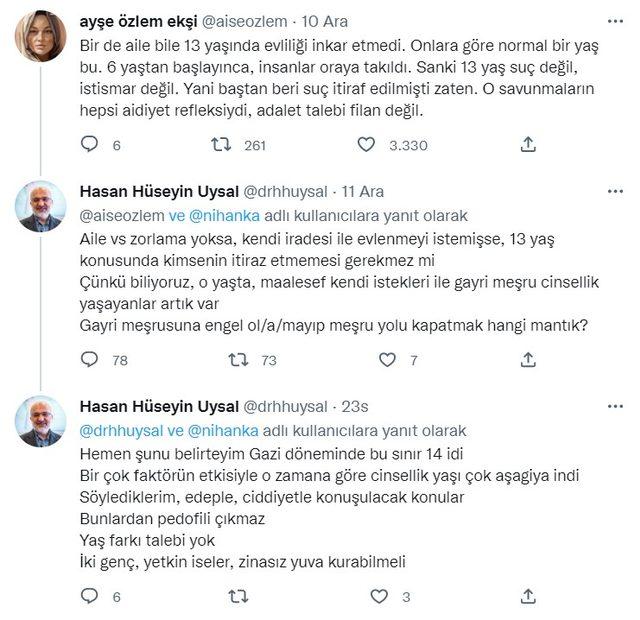Reply to the tweet with 78 replies

(89, 360)
